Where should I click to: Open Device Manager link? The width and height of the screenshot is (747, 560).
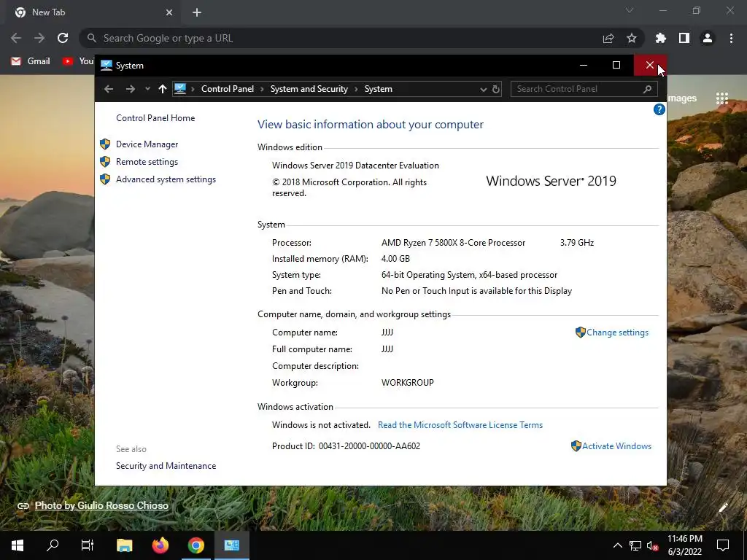click(x=147, y=144)
